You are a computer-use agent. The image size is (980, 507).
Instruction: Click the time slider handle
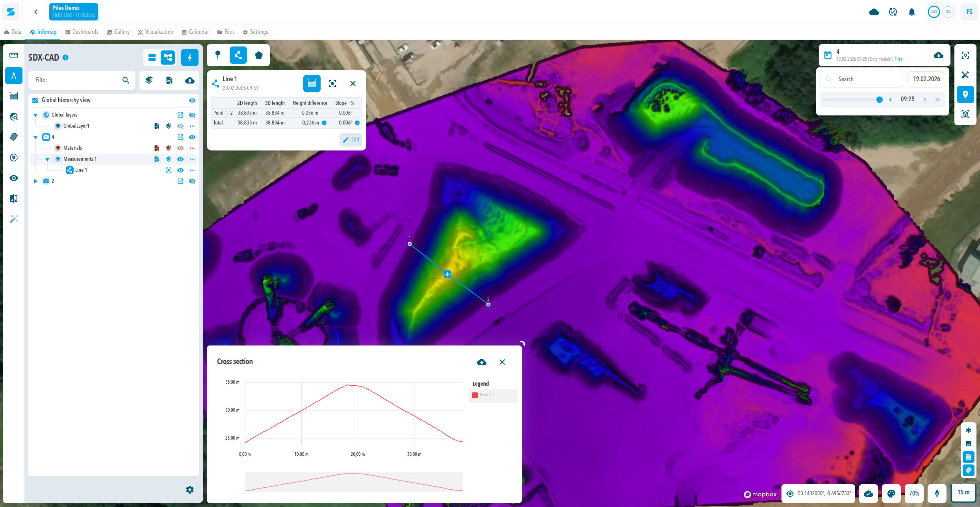pos(879,100)
